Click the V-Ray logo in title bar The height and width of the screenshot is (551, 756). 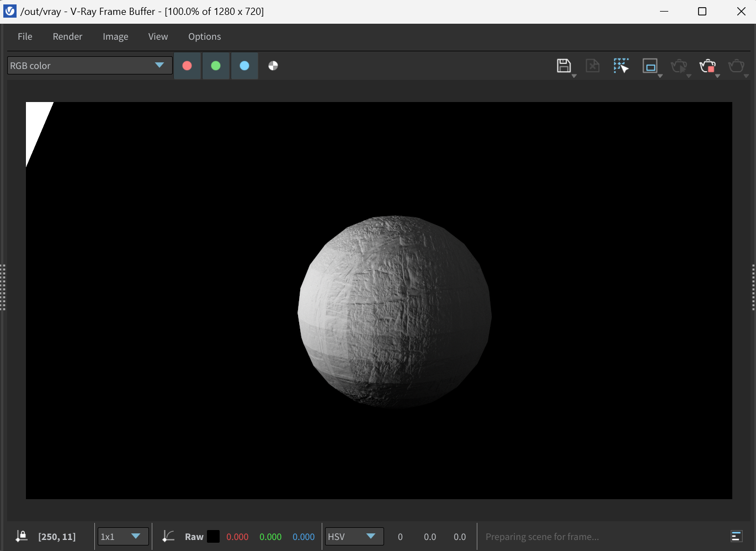10,11
